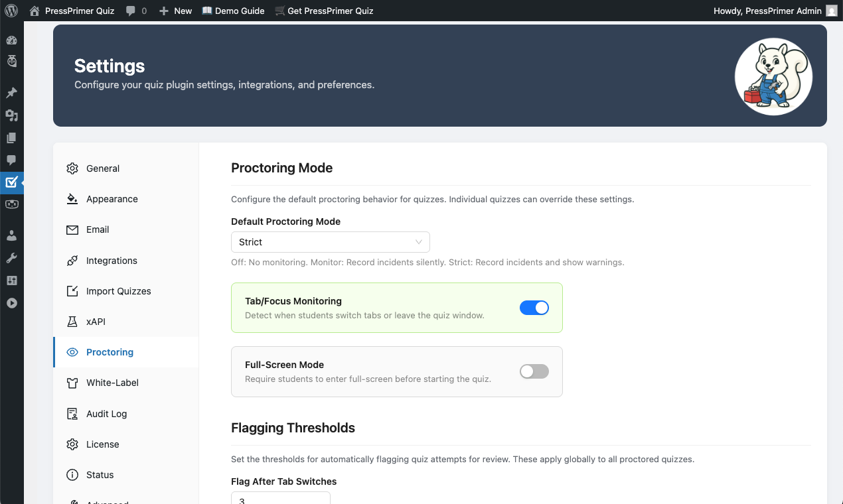
Task: Open the New content menu
Action: pyautogui.click(x=175, y=11)
